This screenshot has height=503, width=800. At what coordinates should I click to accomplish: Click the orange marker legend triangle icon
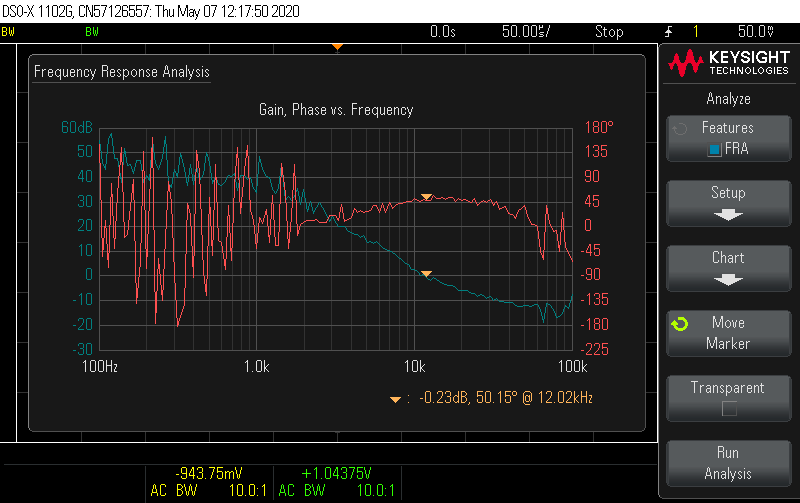[395, 399]
